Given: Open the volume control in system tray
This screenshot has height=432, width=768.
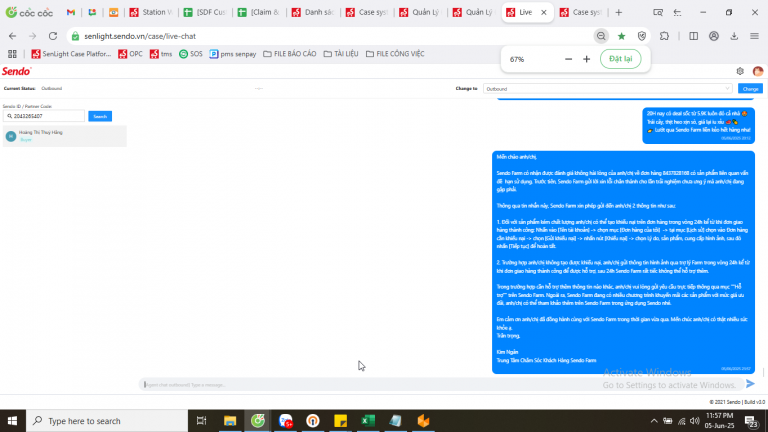Looking at the screenshot, I should coord(695,421).
